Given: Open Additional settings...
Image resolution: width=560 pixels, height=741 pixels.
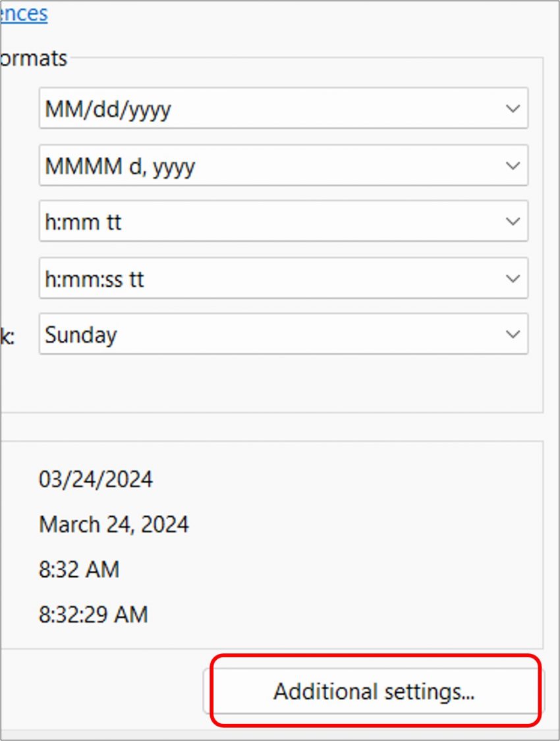Looking at the screenshot, I should (374, 692).
